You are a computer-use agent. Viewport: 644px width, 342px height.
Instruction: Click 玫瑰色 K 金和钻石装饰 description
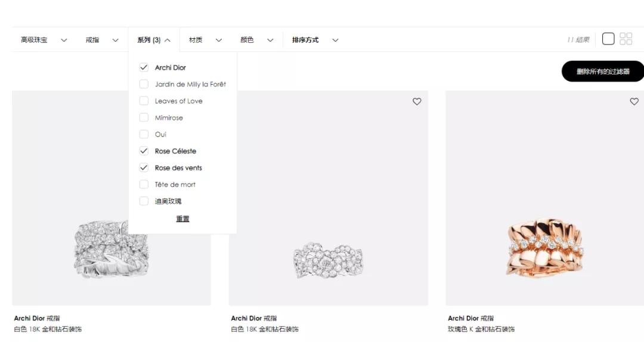click(481, 329)
